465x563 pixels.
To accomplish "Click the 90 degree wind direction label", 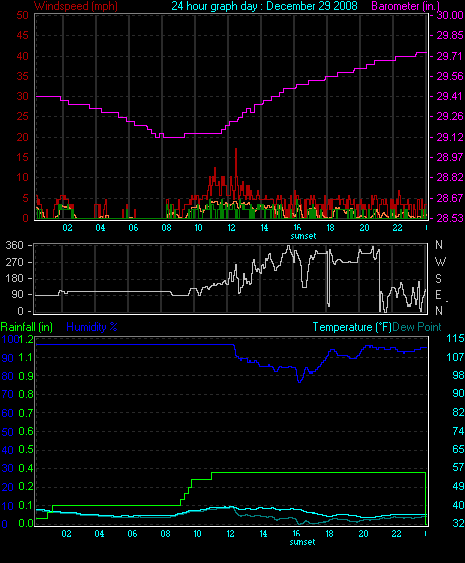I will [x=18, y=294].
